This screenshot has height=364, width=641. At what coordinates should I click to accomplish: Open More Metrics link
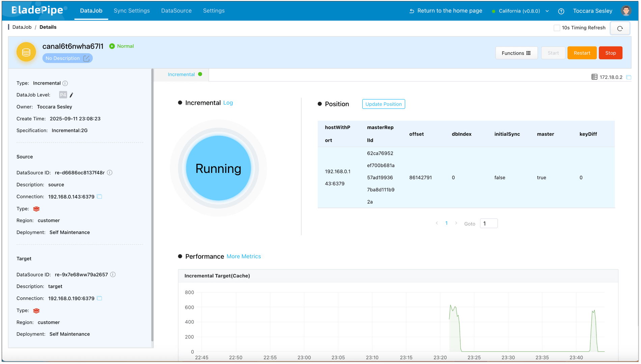tap(244, 256)
